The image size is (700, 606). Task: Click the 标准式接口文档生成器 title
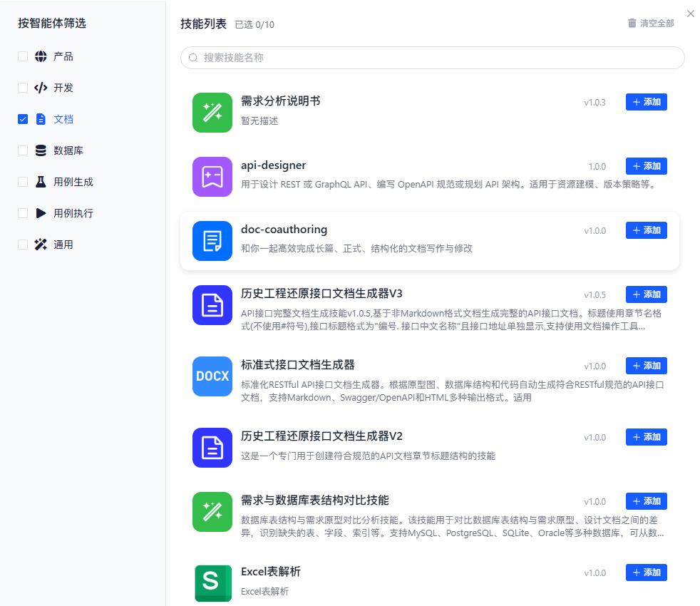pos(298,365)
